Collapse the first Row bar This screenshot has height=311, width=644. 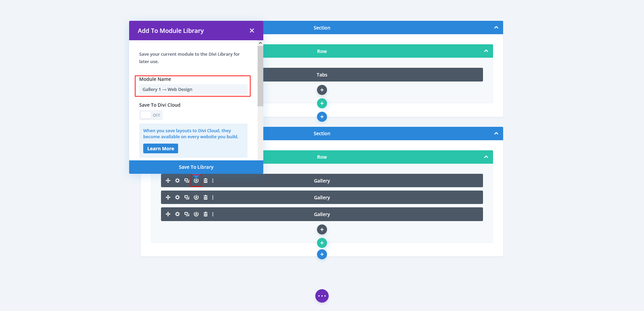coord(486,51)
